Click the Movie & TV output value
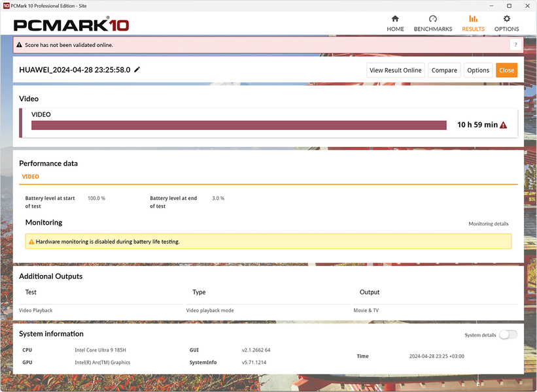The image size is (537, 392). click(x=366, y=310)
